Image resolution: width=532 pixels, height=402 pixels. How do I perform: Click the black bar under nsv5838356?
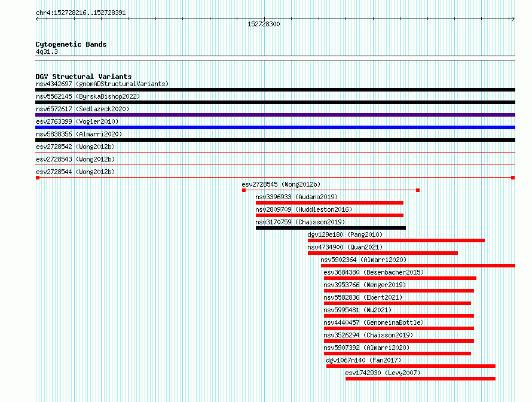(x=275, y=140)
